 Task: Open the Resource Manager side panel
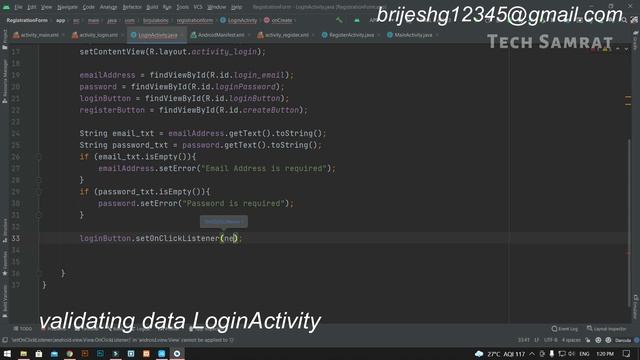[5, 80]
